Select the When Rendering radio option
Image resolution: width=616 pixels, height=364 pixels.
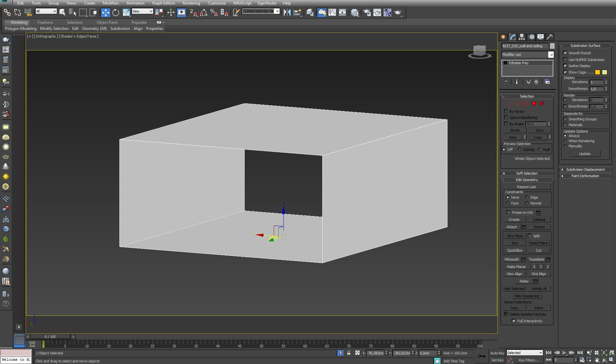pos(565,141)
